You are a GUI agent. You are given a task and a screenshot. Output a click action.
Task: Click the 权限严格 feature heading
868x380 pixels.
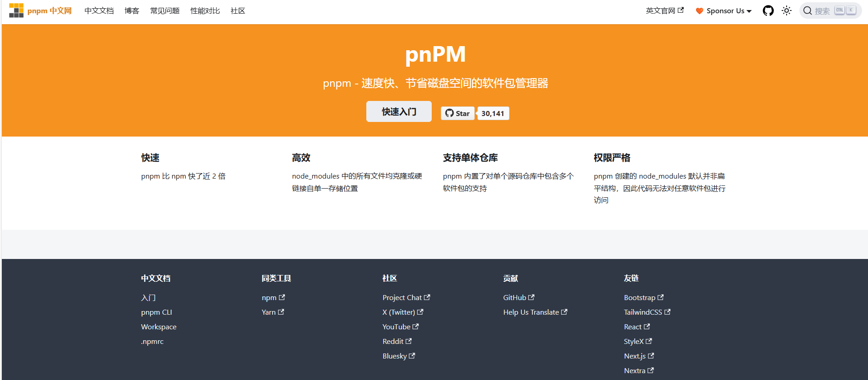[x=612, y=158]
